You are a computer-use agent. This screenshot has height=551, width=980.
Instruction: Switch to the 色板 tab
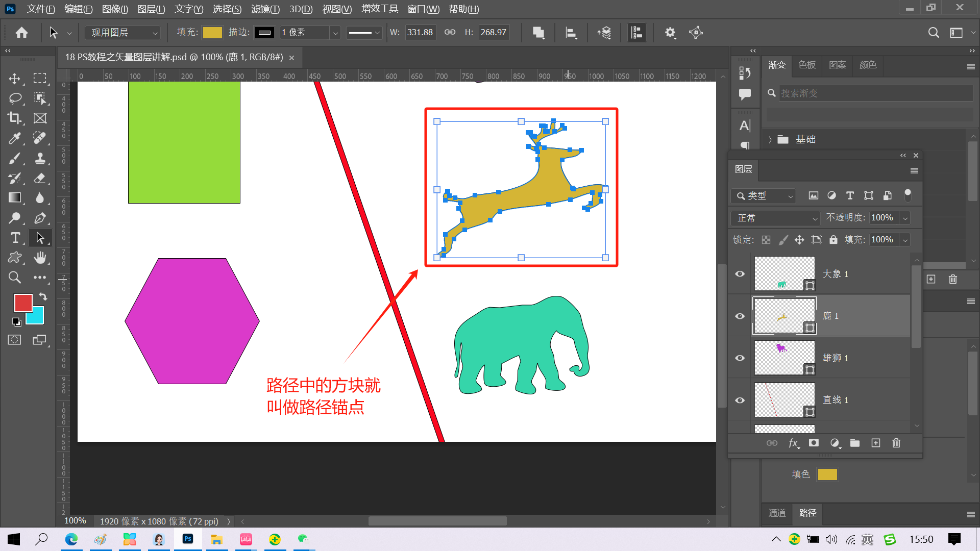pos(807,65)
